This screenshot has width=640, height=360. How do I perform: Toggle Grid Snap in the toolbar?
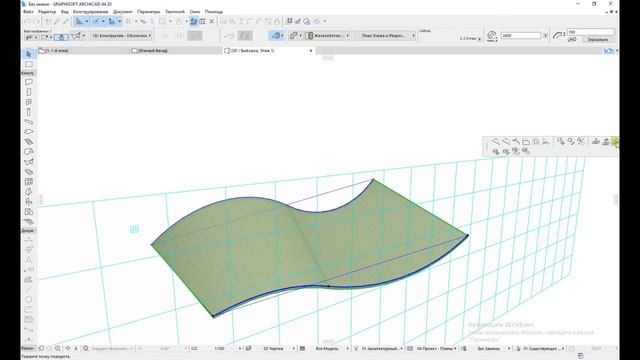128,21
